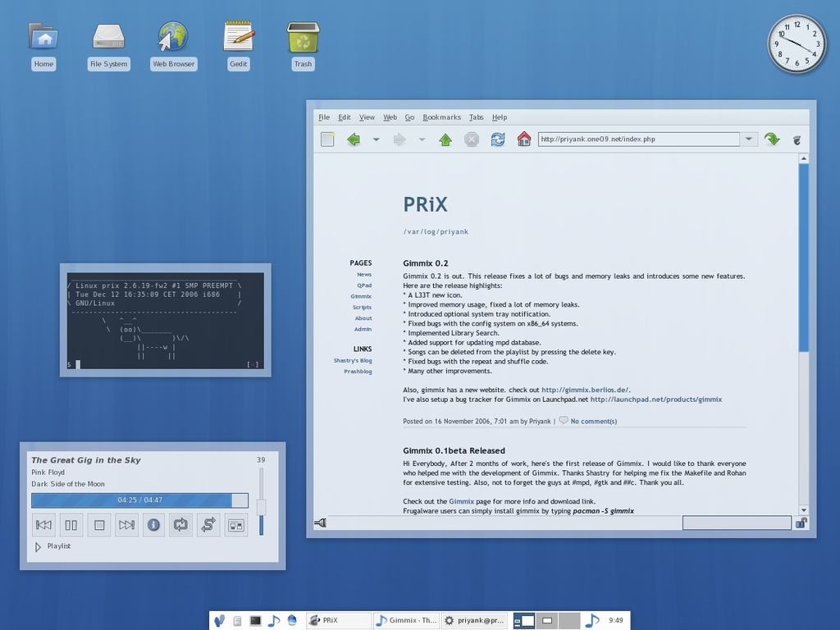
Task: Open the QPad page link
Action: click(x=364, y=285)
